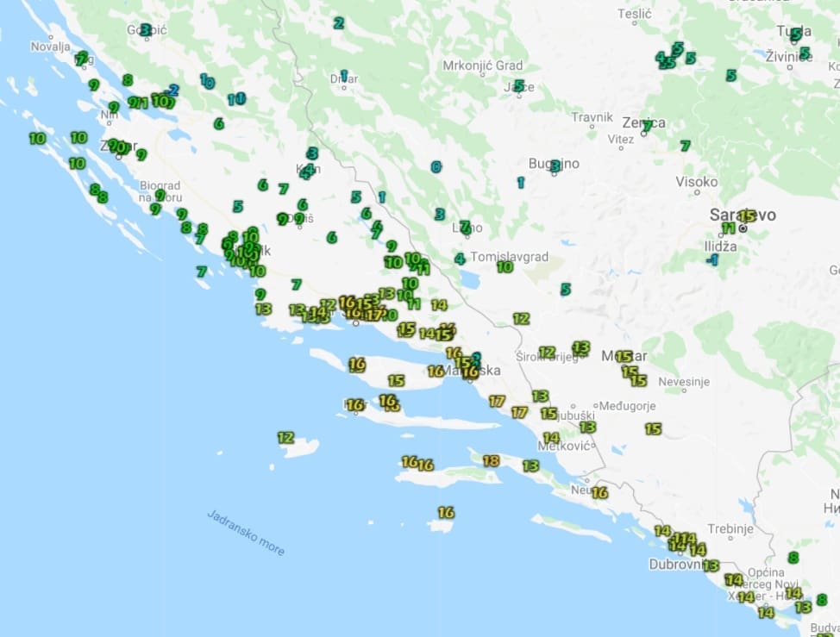840x637 pixels.
Task: Select the -1 marker near Ilidža
Action: click(711, 259)
